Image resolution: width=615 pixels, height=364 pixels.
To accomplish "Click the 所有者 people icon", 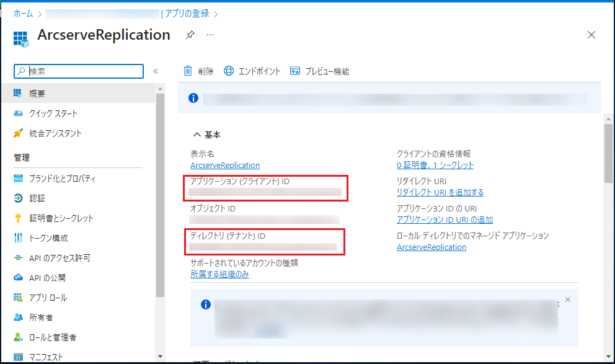I will point(18,317).
